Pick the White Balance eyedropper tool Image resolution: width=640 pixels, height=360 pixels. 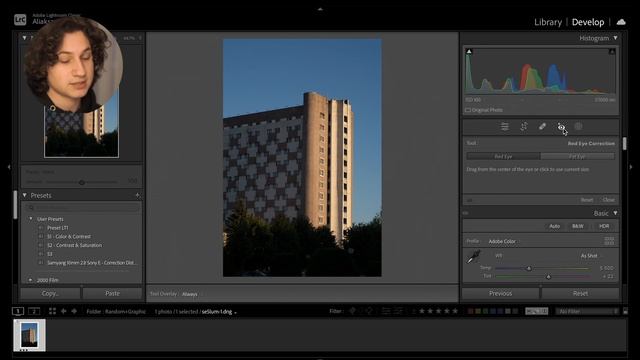tap(474, 257)
